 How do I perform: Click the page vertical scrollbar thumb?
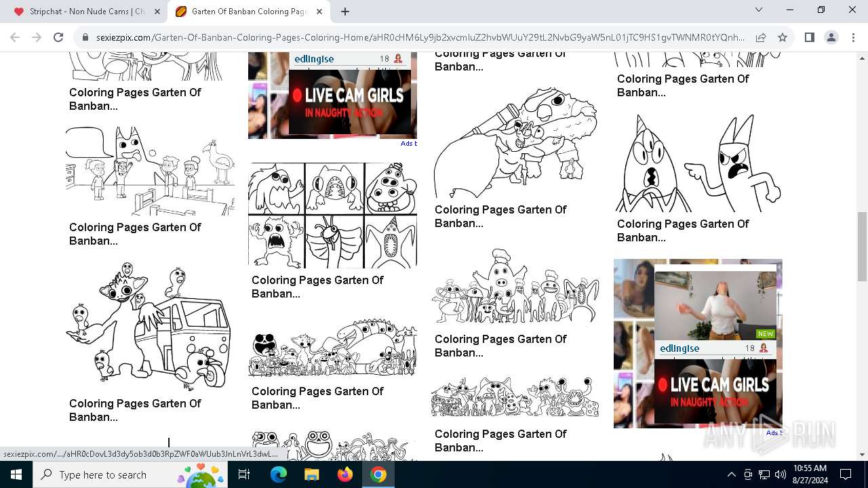(862, 246)
